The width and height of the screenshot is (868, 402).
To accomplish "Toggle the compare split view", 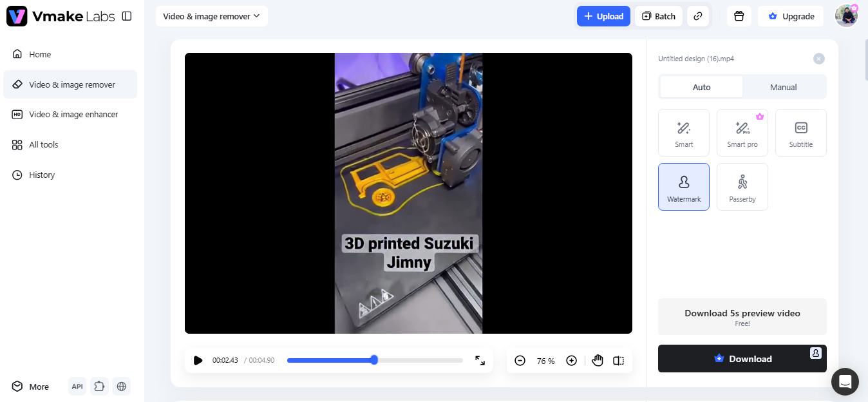I will [619, 361].
